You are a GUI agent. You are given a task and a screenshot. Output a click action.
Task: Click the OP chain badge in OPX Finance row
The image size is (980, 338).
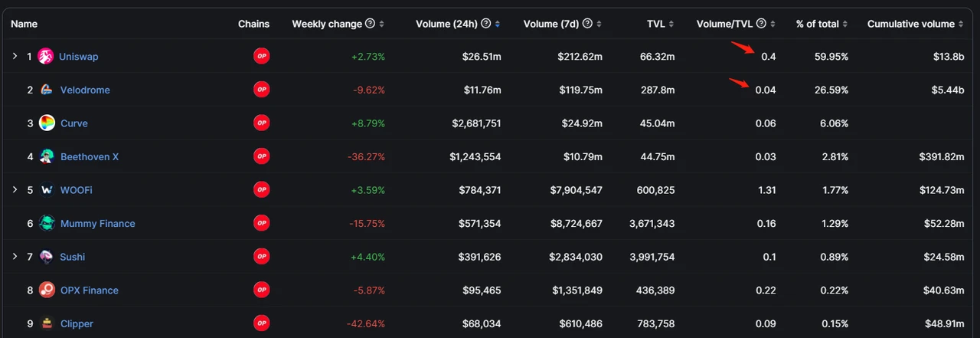261,290
